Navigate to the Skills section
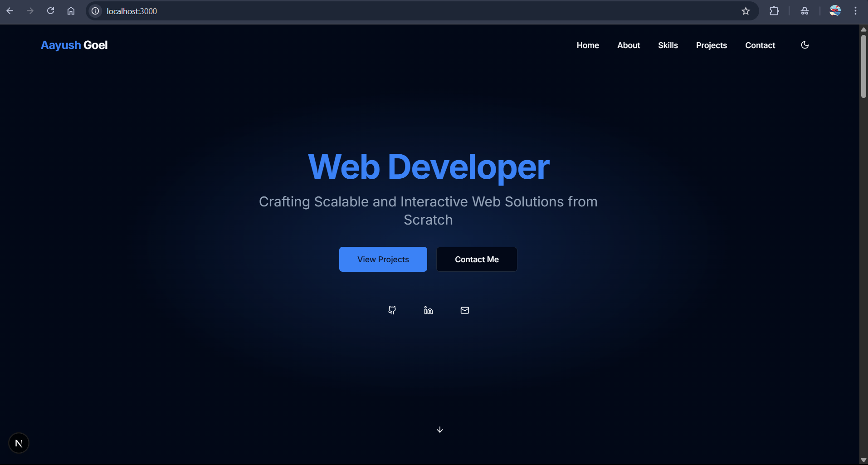Image resolution: width=868 pixels, height=465 pixels. pos(668,45)
